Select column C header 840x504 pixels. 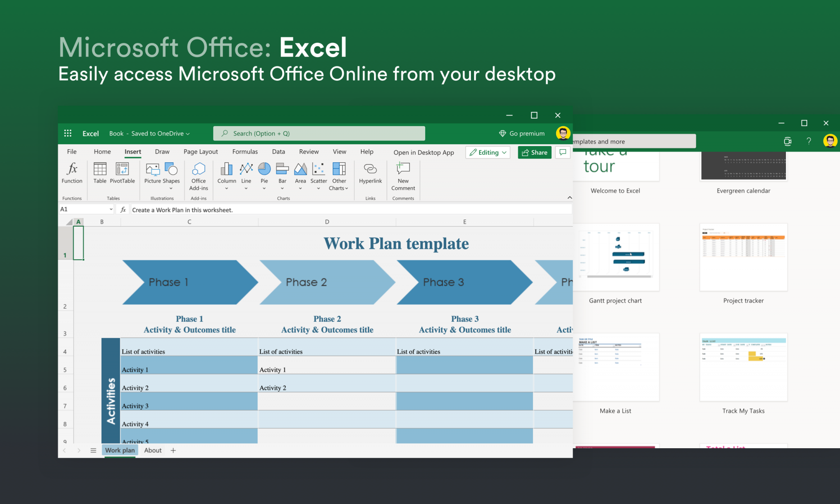[189, 222]
